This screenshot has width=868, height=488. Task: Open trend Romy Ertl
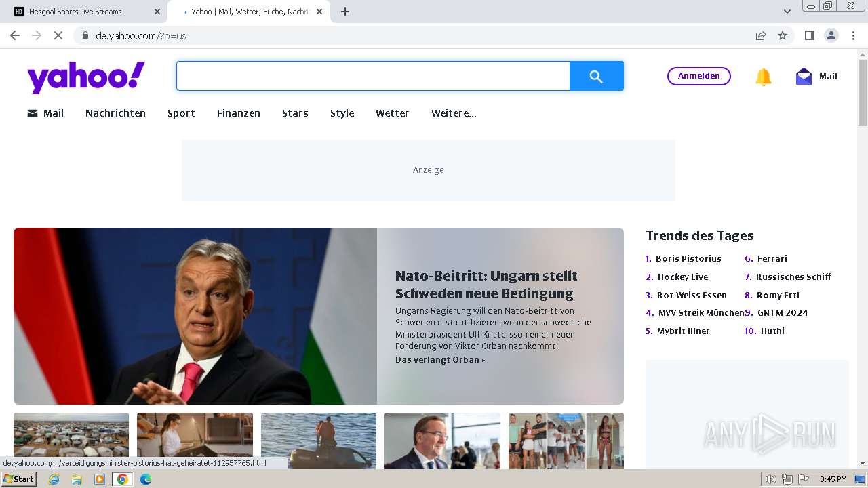[778, 295]
